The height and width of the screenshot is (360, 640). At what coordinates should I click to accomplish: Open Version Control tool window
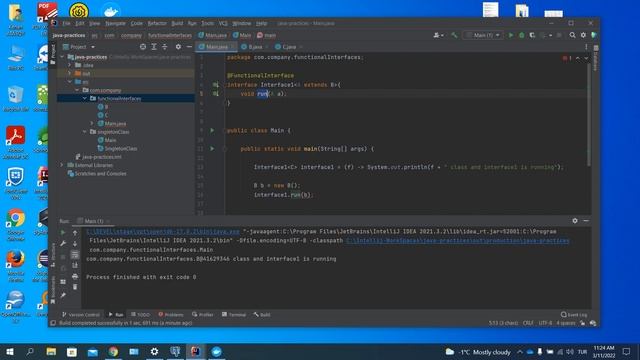81,315
